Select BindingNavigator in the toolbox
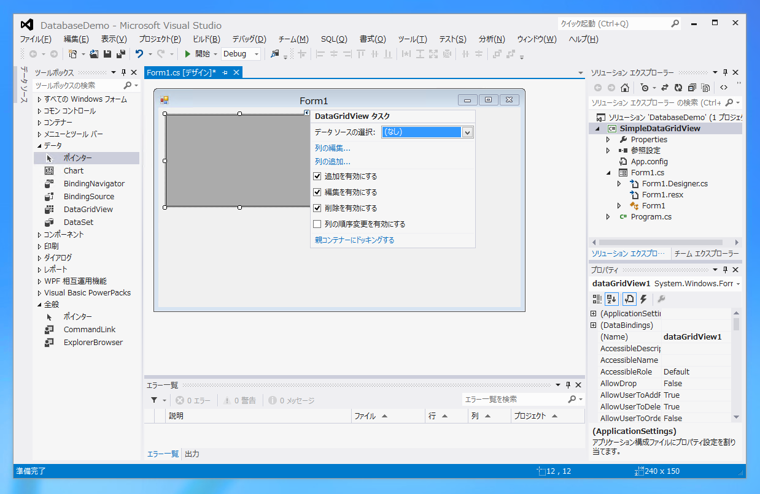 tap(94, 184)
